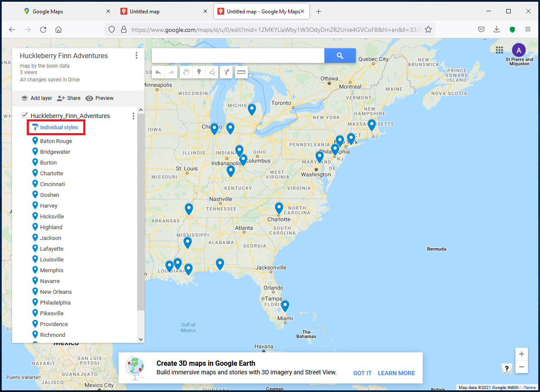Viewport: 540px width, 392px height.
Task: Dismiss the Earth banner with GOT IT
Action: (362, 373)
